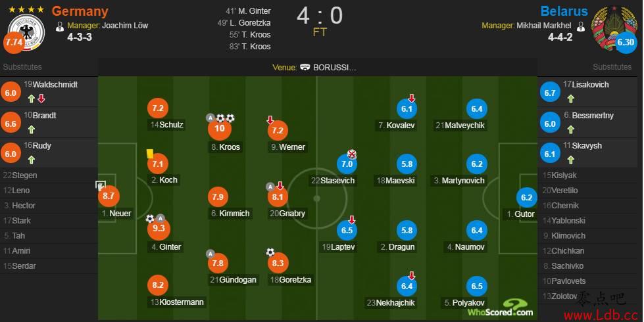644x322 pixels.
Task: Click the Germany team name heading
Action: click(80, 11)
